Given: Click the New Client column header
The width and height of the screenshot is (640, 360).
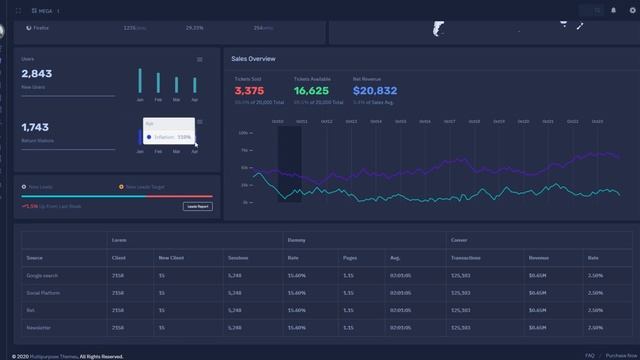Looking at the screenshot, I should pyautogui.click(x=171, y=258).
